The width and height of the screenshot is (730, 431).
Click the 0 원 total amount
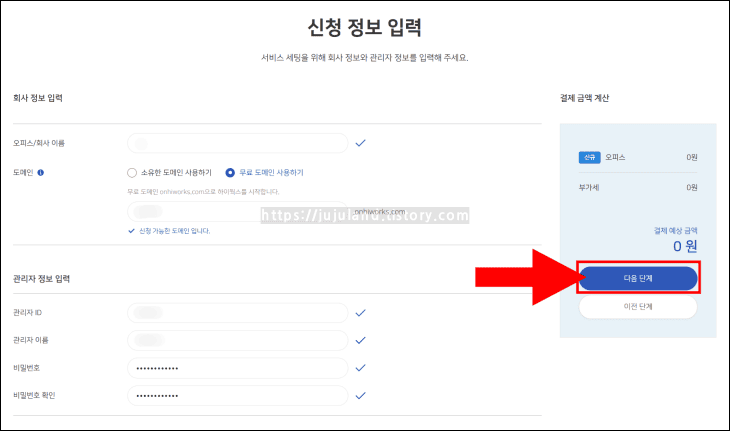coord(685,246)
